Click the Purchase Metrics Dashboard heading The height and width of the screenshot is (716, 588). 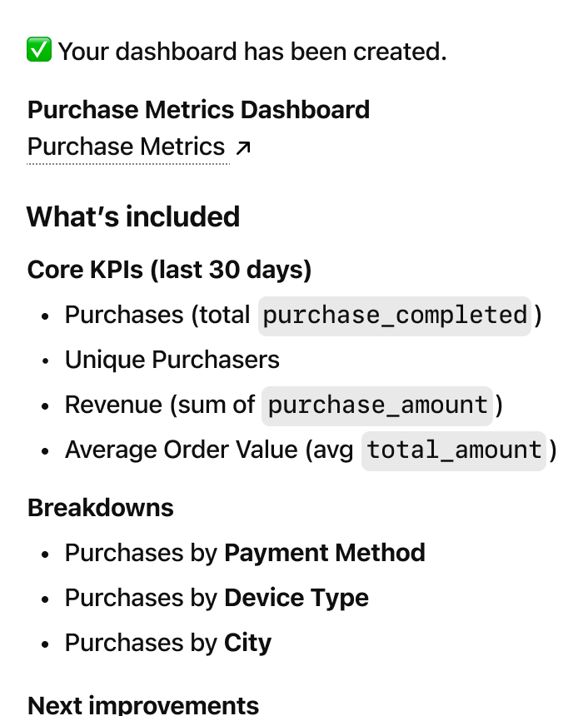(198, 110)
